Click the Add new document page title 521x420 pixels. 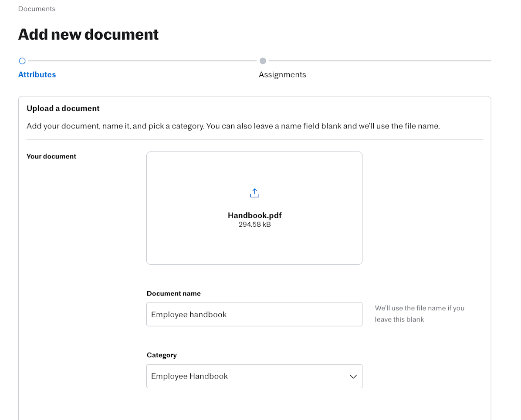[88, 34]
